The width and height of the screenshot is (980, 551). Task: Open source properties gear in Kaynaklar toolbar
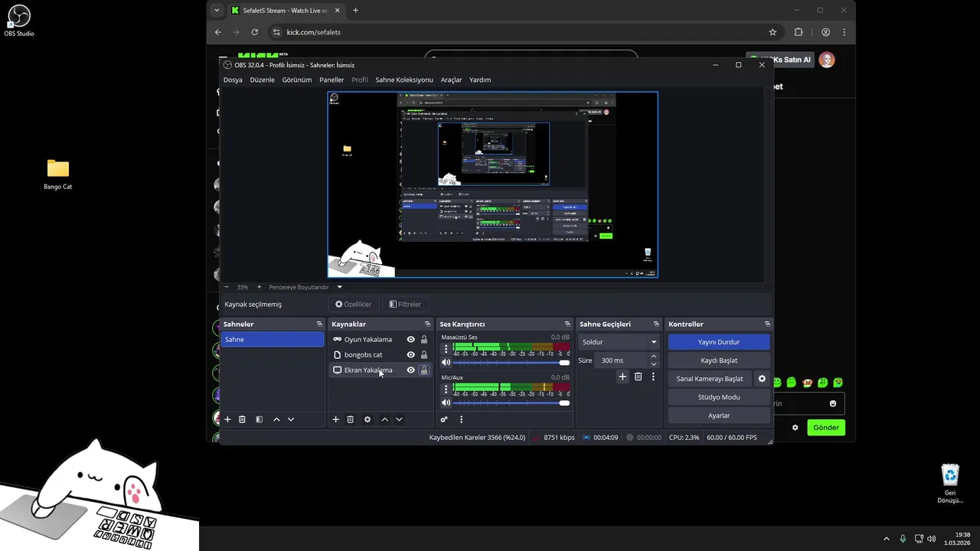(367, 419)
